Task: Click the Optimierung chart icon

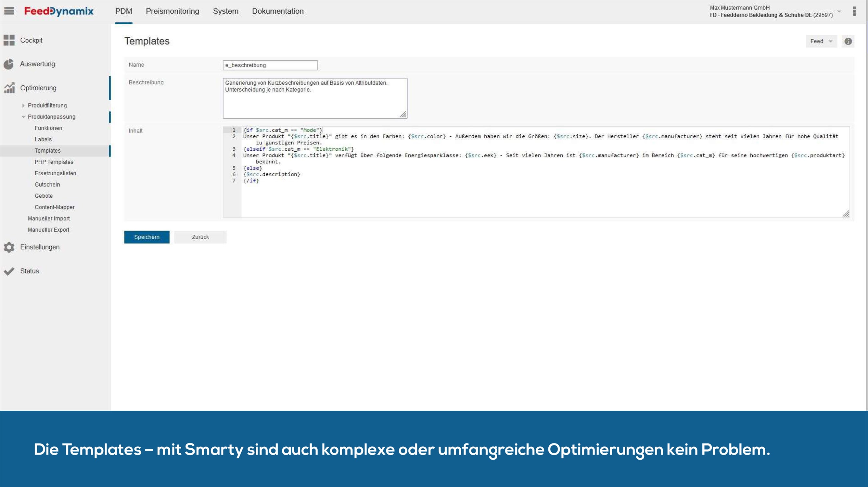Action: coord(9,88)
